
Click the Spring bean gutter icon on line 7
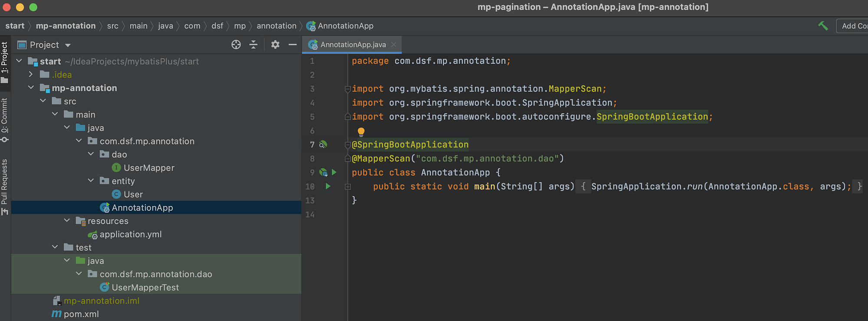coord(323,144)
